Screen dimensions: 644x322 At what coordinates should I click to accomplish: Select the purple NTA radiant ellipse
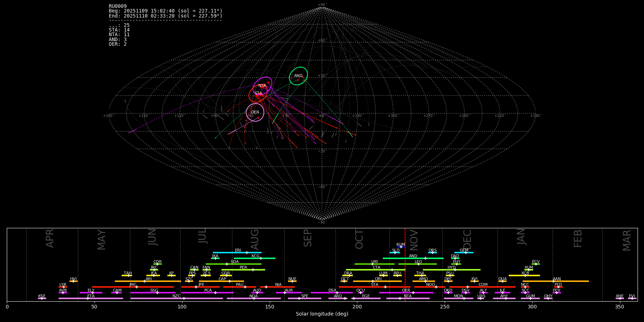tap(263, 86)
